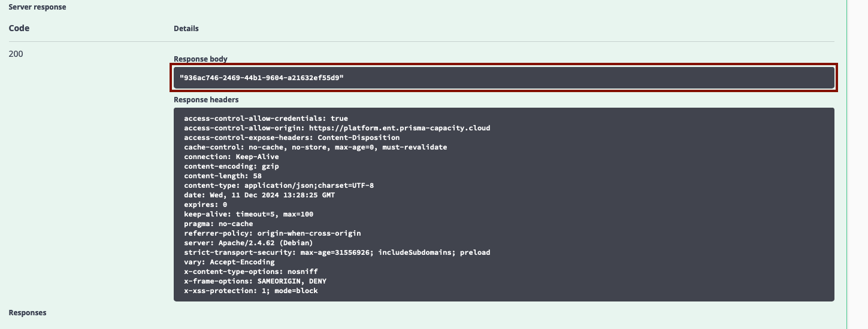
Task: Click the date header line
Action: click(259, 195)
